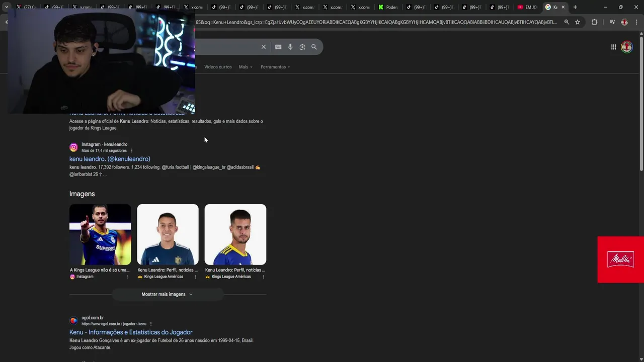Screen dimensions: 644x362
Task: Open 'A Kings League não é só uma...' caption
Action: coord(100,270)
